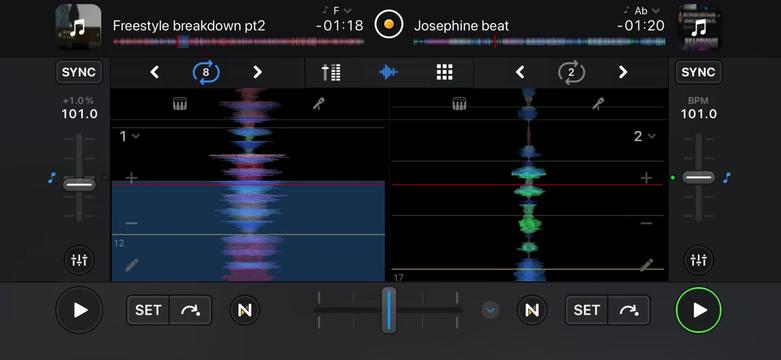Click the right deck SET cue button
781x360 pixels.
click(587, 310)
